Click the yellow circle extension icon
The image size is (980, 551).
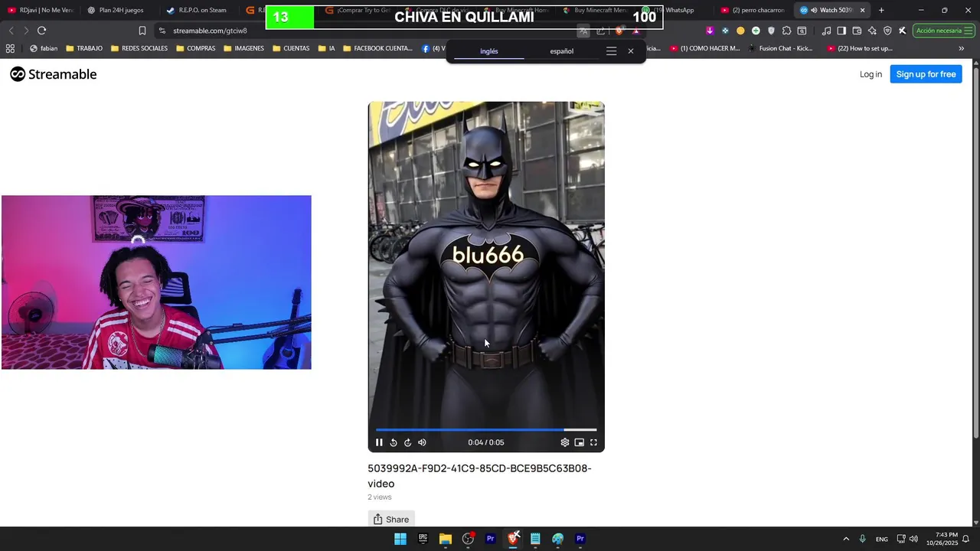[740, 31]
